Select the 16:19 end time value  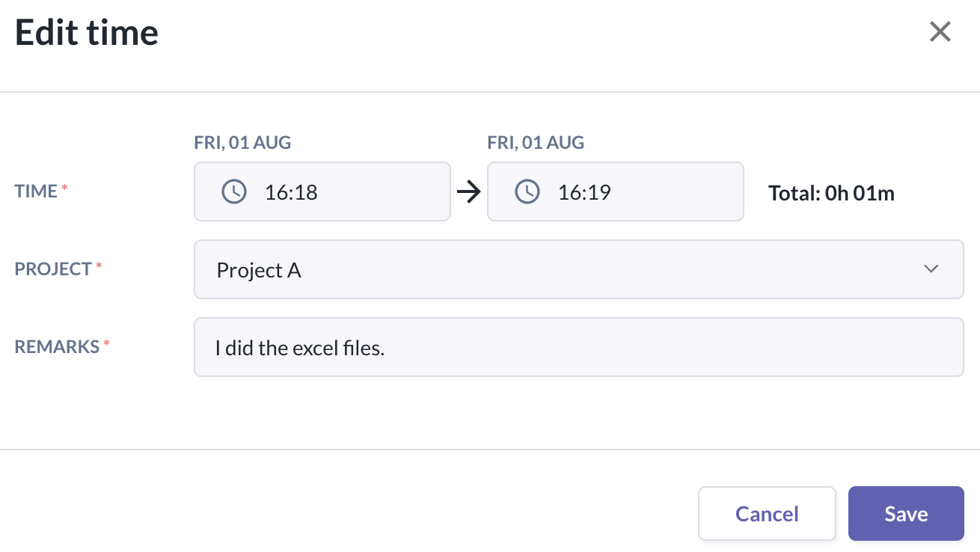584,193
